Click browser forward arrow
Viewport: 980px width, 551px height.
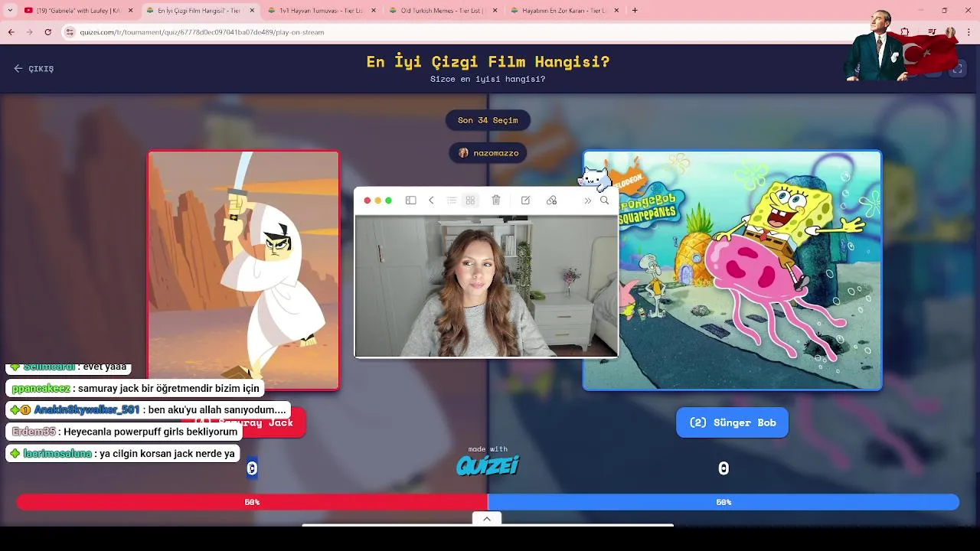tap(29, 32)
